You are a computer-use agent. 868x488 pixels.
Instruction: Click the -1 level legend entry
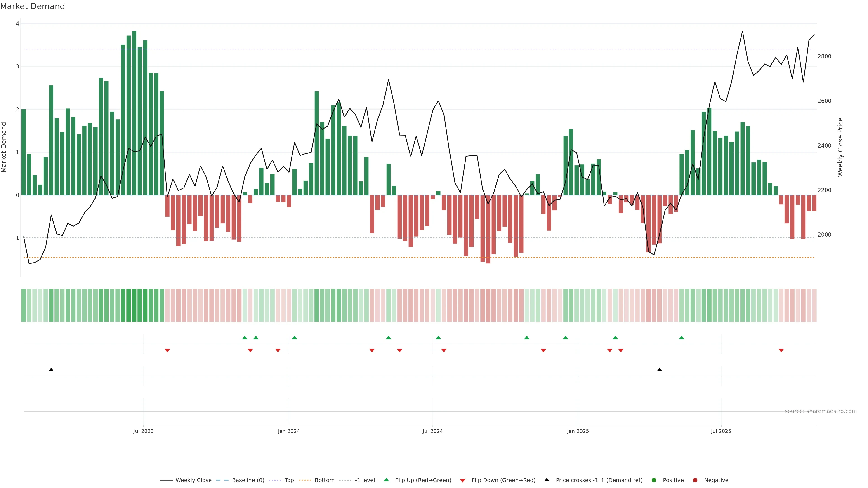365,480
